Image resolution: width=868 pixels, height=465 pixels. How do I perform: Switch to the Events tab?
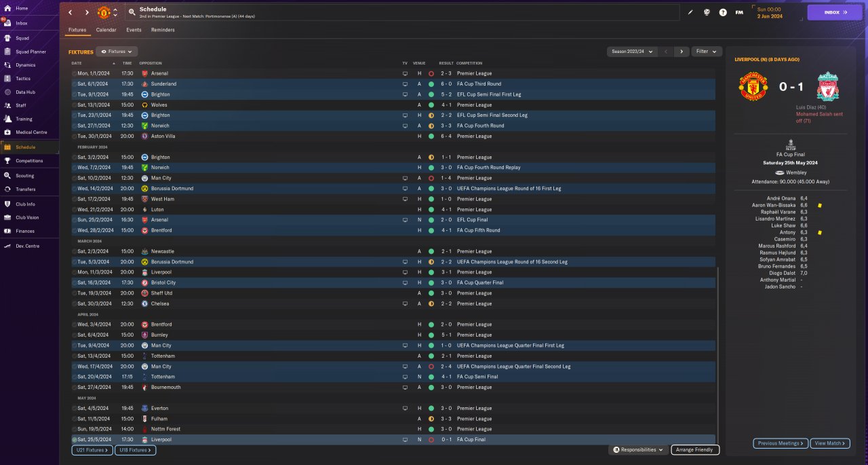point(134,30)
